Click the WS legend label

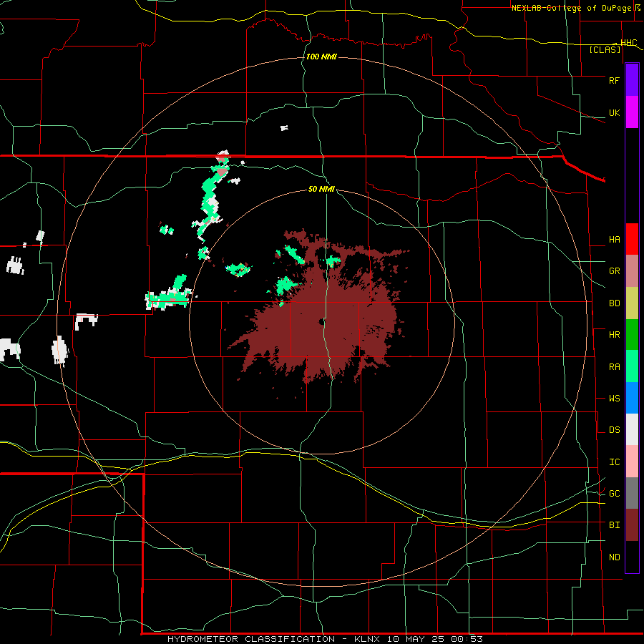614,399
